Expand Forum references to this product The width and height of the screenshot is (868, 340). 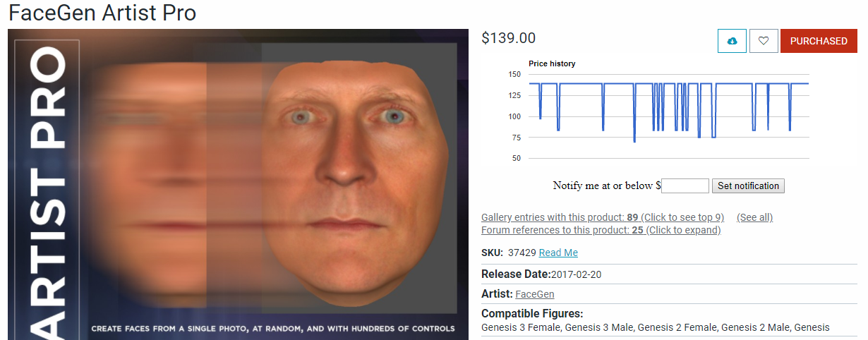point(601,230)
